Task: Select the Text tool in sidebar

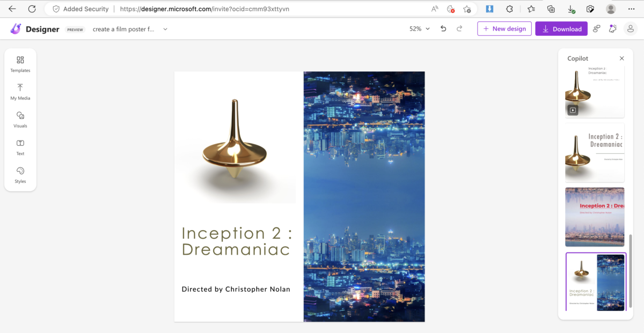Action: pyautogui.click(x=20, y=147)
